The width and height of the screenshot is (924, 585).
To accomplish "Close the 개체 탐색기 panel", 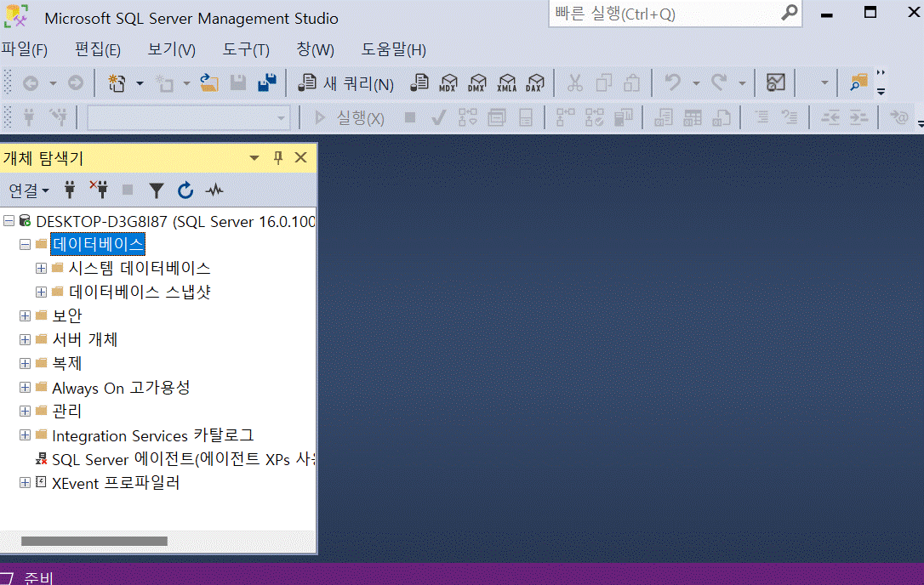I will pos(300,157).
